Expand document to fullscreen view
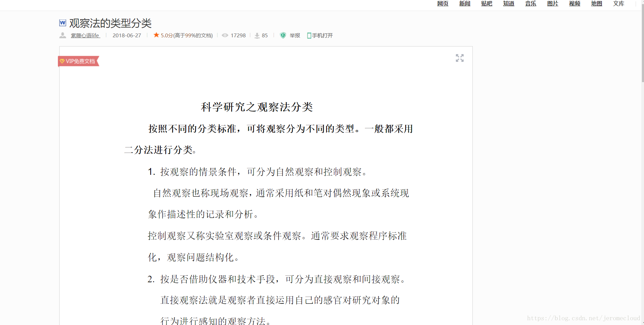Image resolution: width=644 pixels, height=325 pixels. 460,58
